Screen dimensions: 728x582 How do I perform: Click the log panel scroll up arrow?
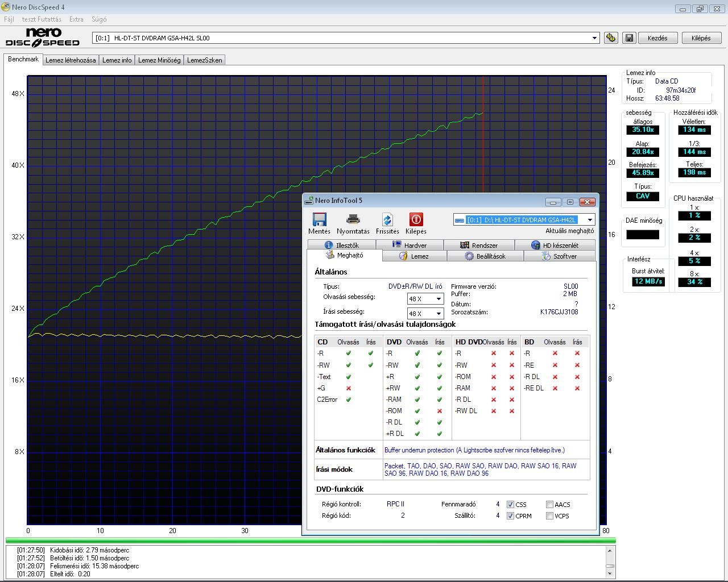pos(610,550)
